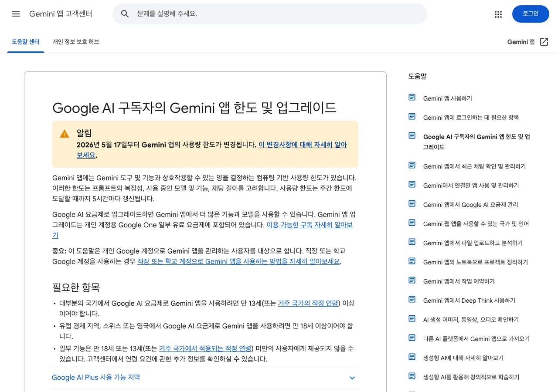Open the Google apps grid
Viewport: 558px width, 392px height.
pyautogui.click(x=498, y=14)
